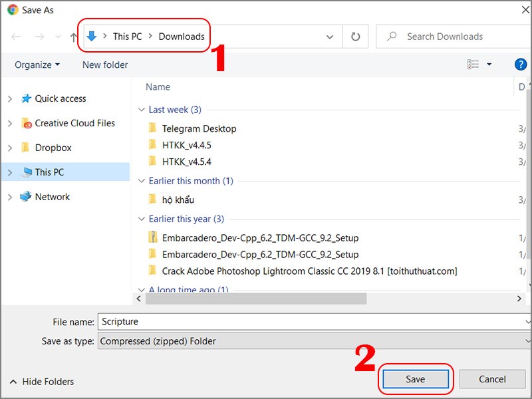Viewport: 532px width, 399px height.
Task: Click the blue Downloads arrow icon in address bar
Action: [x=92, y=36]
